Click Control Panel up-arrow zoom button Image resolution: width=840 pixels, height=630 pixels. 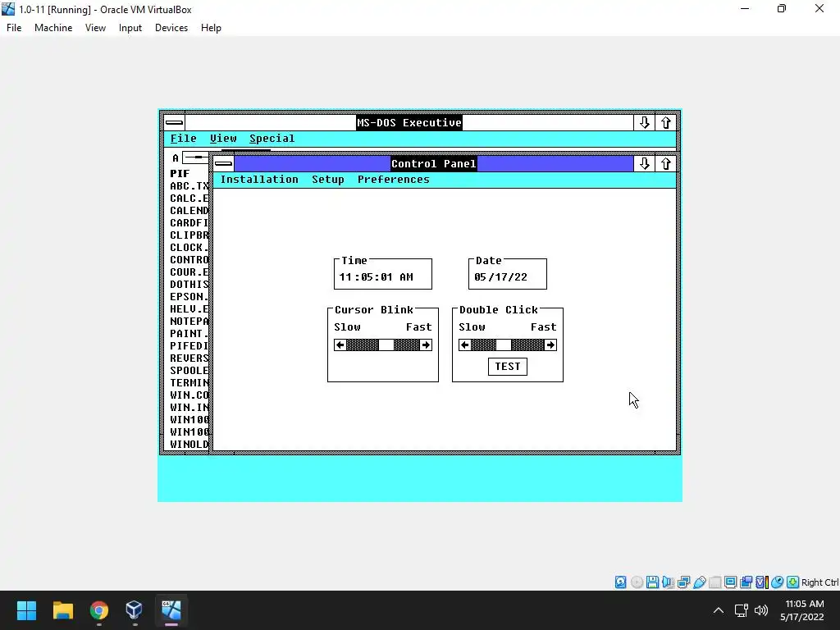point(666,163)
